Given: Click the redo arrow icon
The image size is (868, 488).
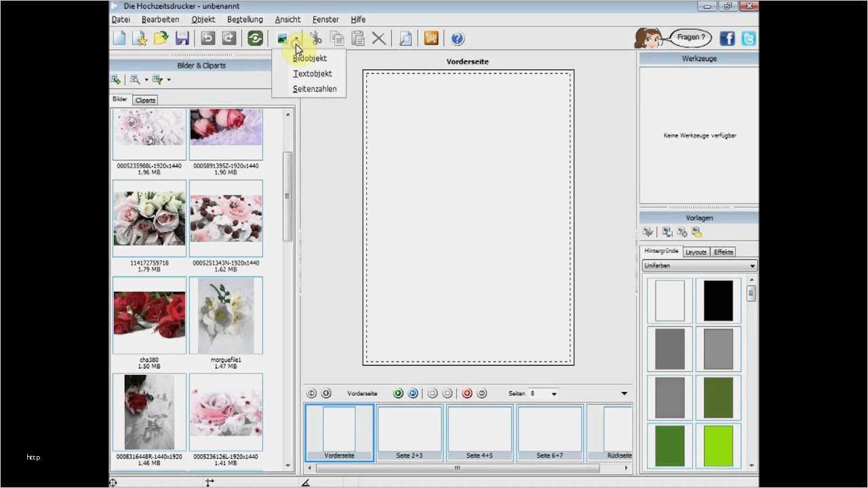Looking at the screenshot, I should click(229, 39).
